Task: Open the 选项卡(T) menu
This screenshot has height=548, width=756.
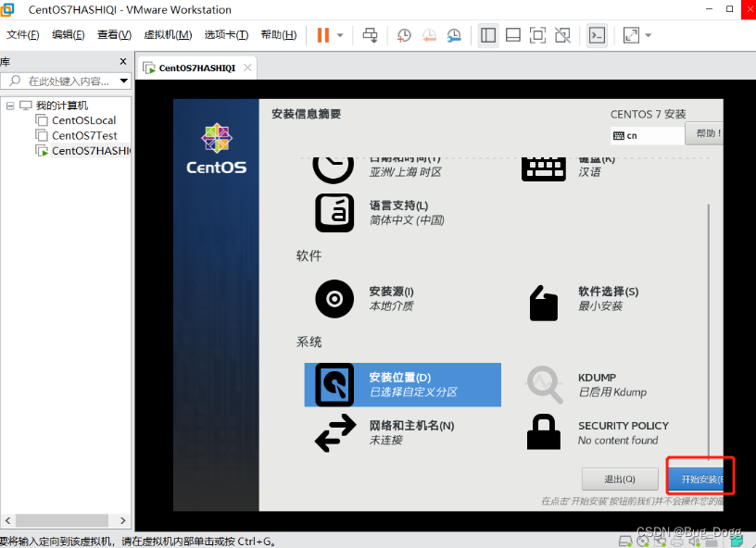Action: click(226, 34)
